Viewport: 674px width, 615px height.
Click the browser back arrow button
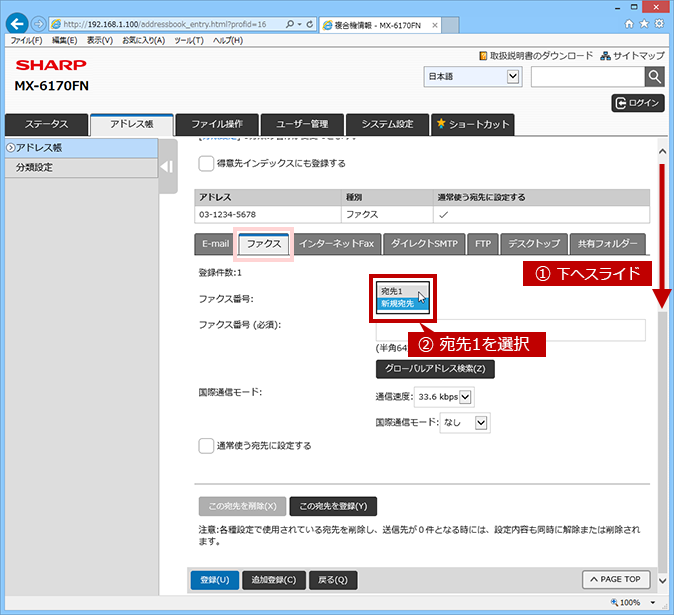17,24
